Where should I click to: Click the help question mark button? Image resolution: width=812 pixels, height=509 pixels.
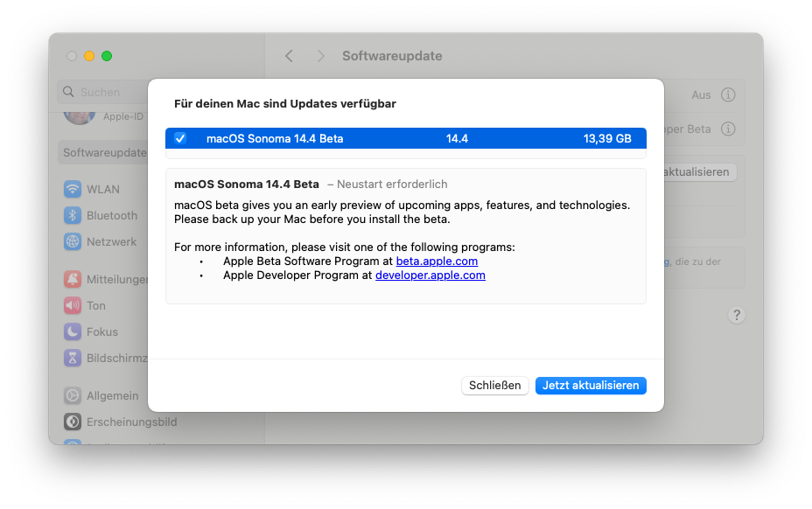737,316
